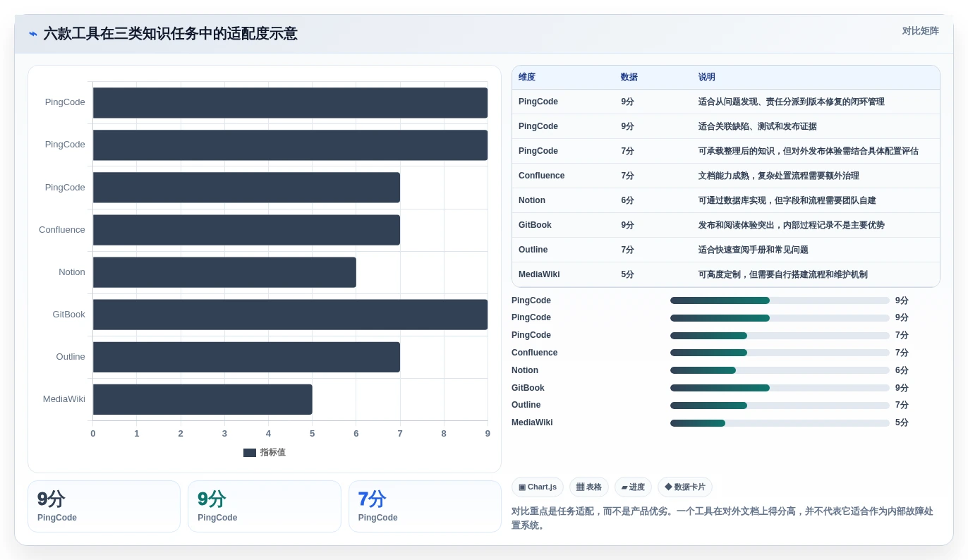Click the 维度 column header
This screenshot has height=560, width=968.
coord(527,77)
